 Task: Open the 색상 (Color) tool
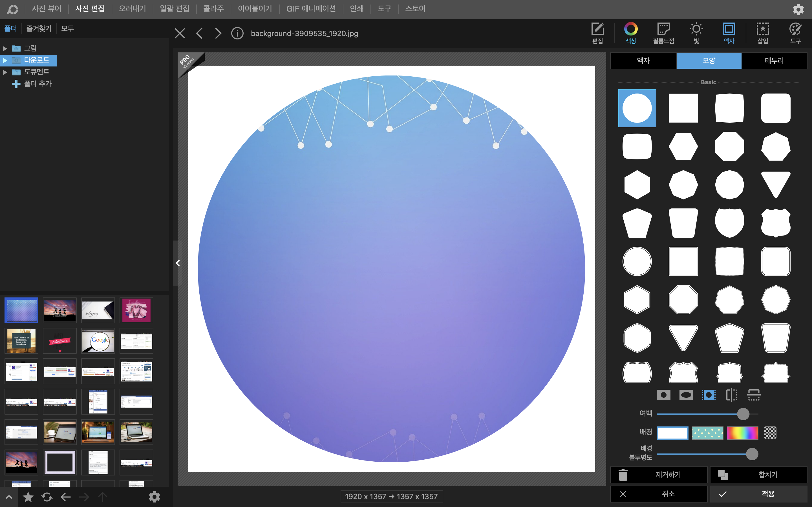[630, 32]
